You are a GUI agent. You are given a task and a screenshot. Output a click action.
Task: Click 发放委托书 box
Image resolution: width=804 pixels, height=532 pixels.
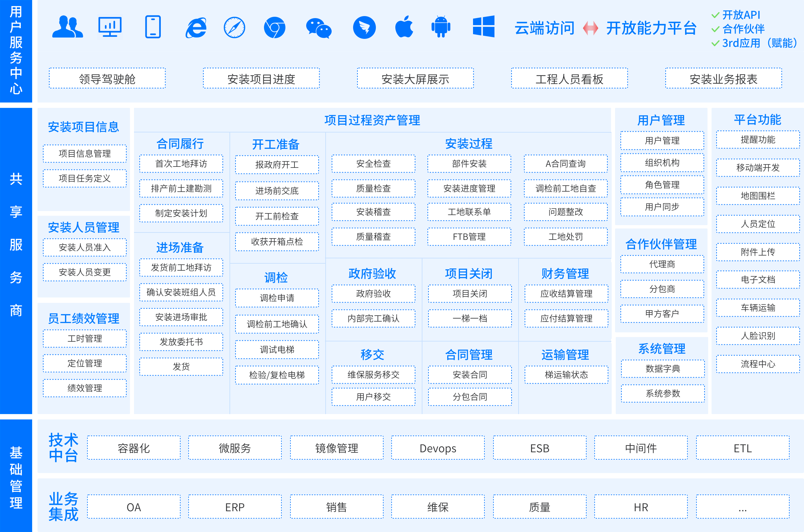click(181, 342)
